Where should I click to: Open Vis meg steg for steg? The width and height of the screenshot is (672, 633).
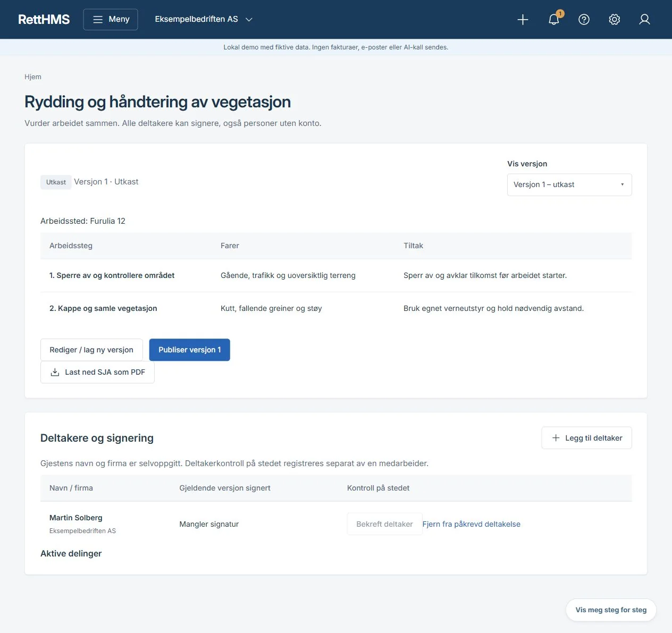611,610
